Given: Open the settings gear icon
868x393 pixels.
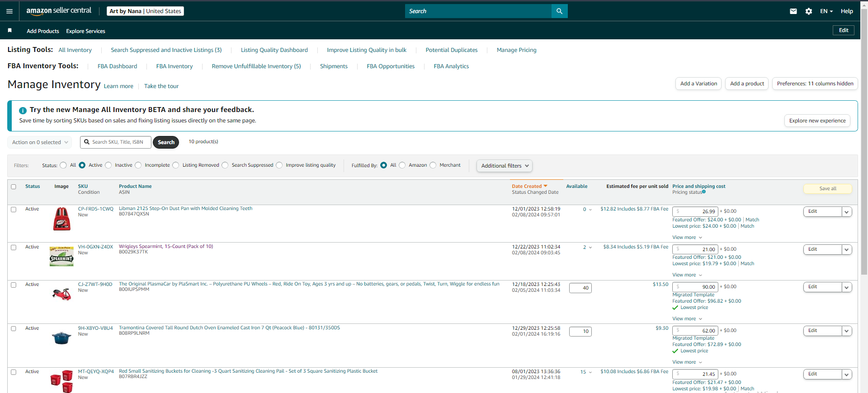Looking at the screenshot, I should (x=809, y=11).
